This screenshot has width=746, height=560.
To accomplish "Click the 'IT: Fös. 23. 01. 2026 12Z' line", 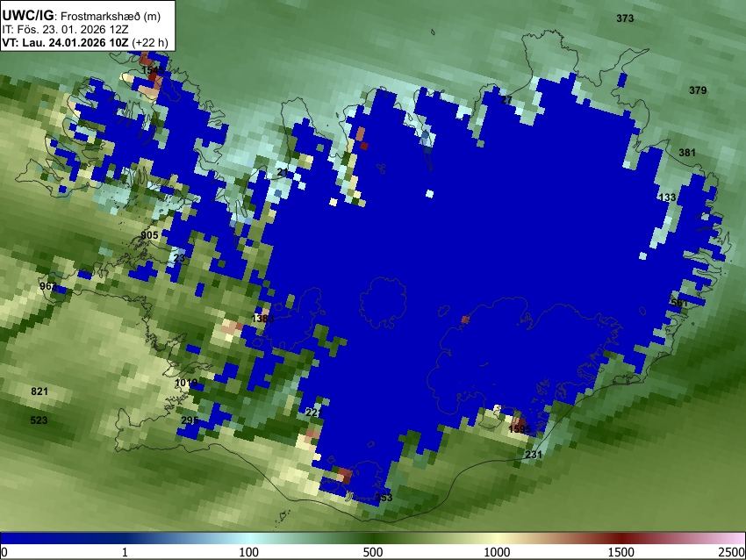I will 65,30.
